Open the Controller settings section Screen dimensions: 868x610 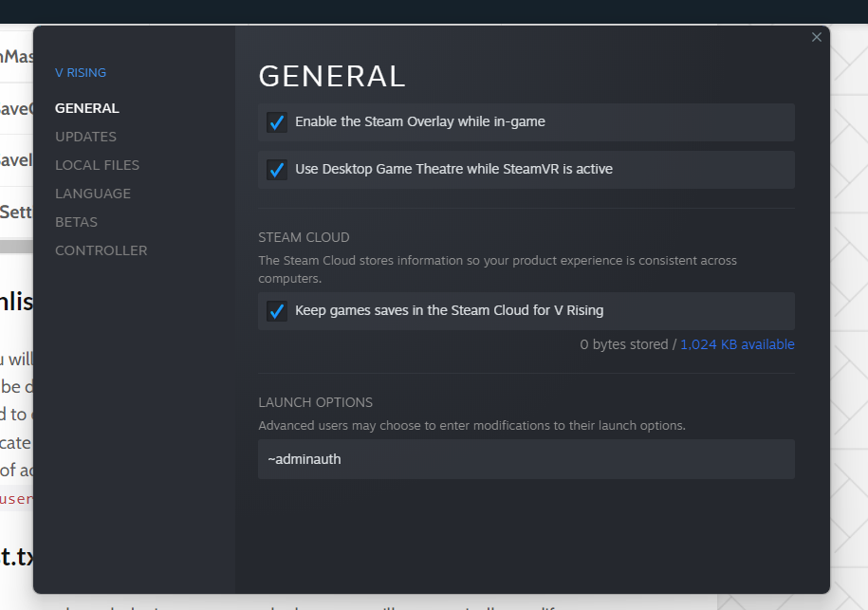102,250
